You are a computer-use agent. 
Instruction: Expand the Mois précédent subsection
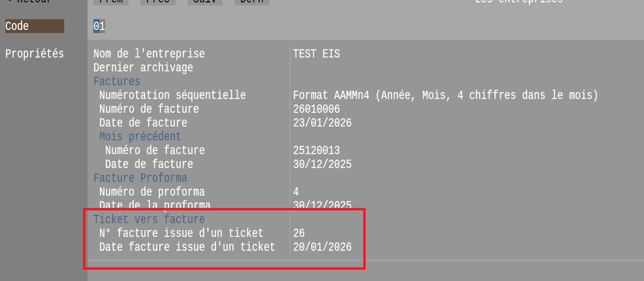click(140, 136)
